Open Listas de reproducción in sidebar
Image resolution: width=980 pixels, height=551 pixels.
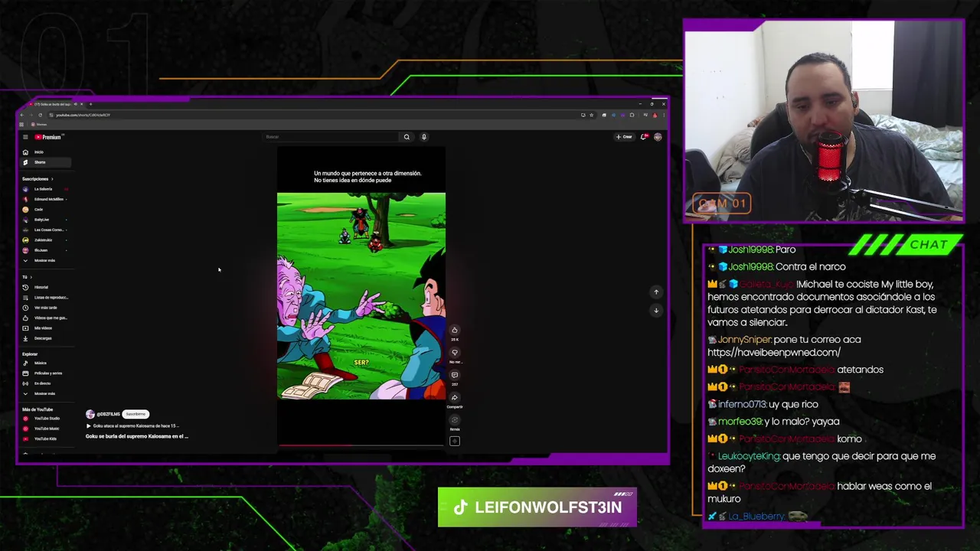pos(46,297)
